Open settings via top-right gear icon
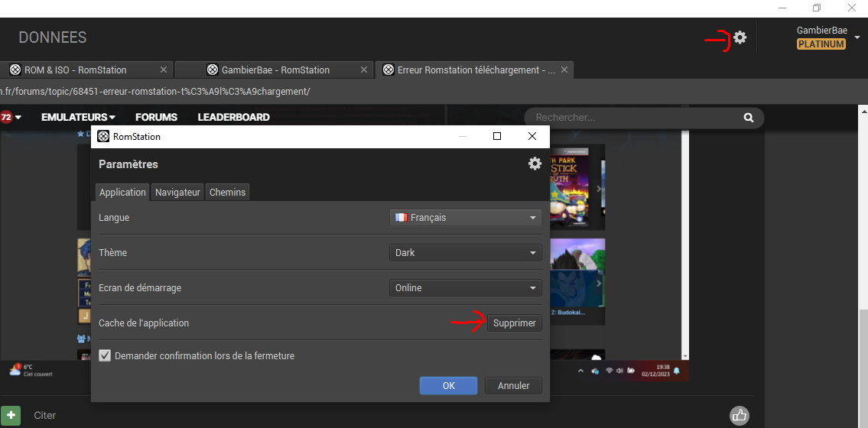868x428 pixels. click(x=740, y=37)
